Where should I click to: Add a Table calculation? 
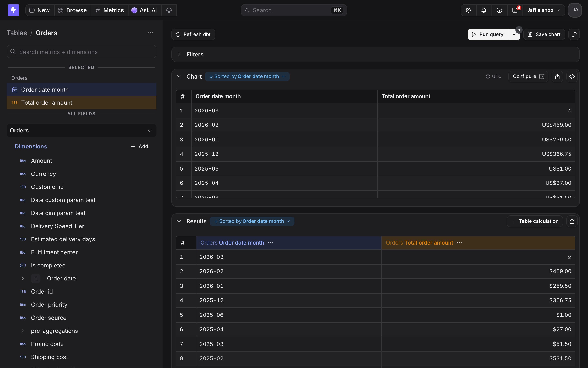(535, 221)
